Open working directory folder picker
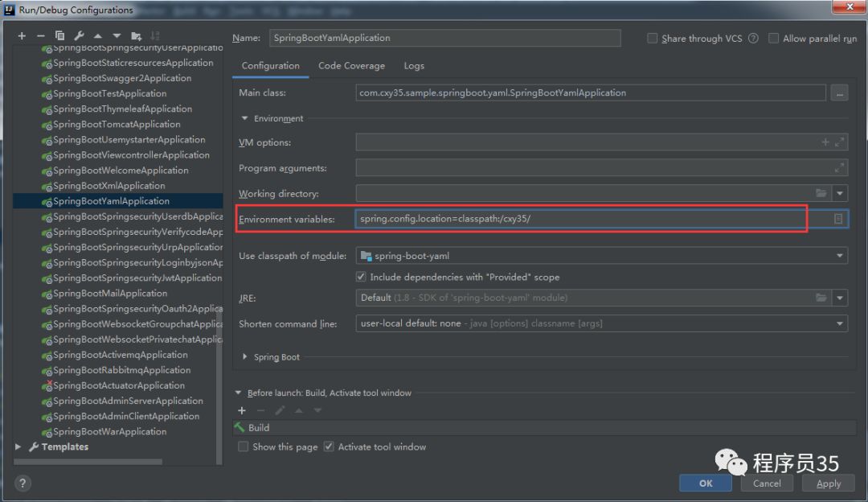Screen dimensions: 868x502 point(821,193)
